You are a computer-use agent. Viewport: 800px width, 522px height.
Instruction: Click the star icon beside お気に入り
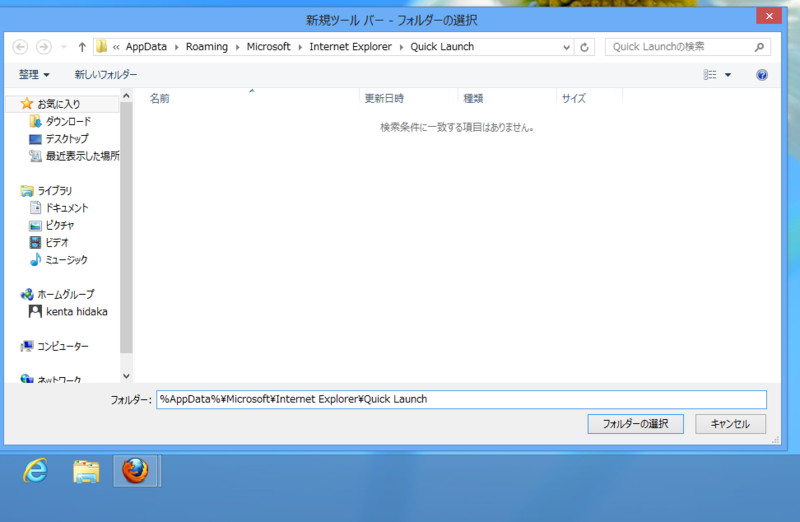pos(27,104)
